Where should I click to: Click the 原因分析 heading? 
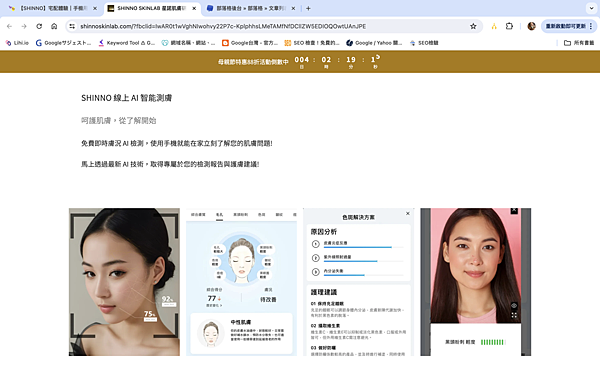coord(324,232)
